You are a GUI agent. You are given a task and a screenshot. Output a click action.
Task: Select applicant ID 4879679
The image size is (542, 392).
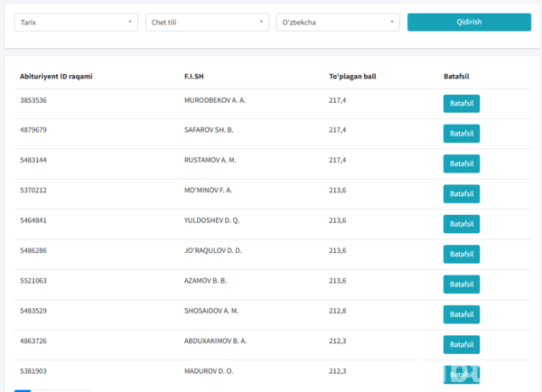[x=33, y=130]
